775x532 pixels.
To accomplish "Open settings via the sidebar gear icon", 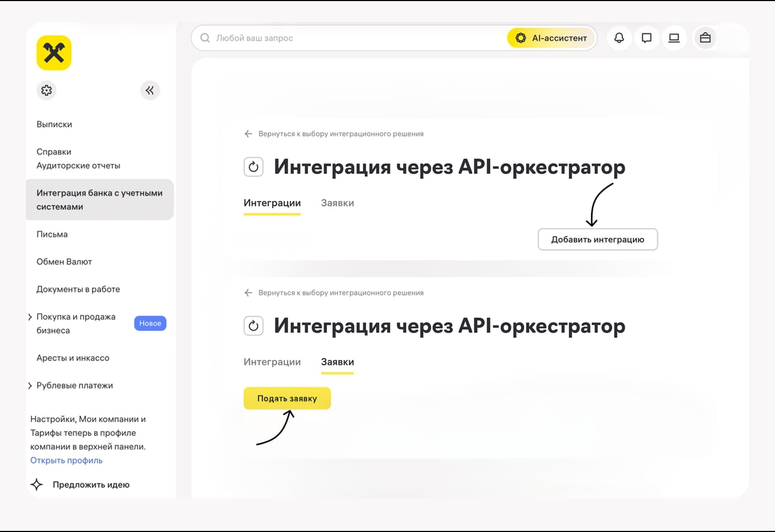I will [x=47, y=90].
